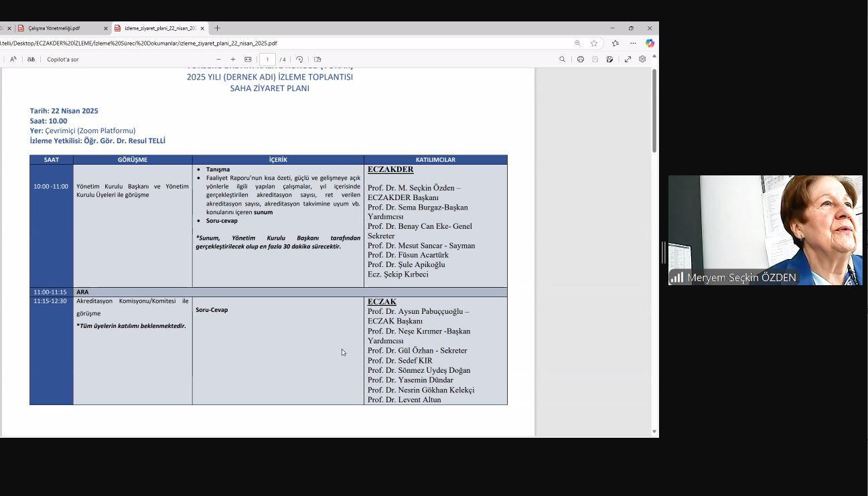Image resolution: width=868 pixels, height=496 pixels.
Task: Click the PDF zoom out minus icon
Action: tap(218, 60)
